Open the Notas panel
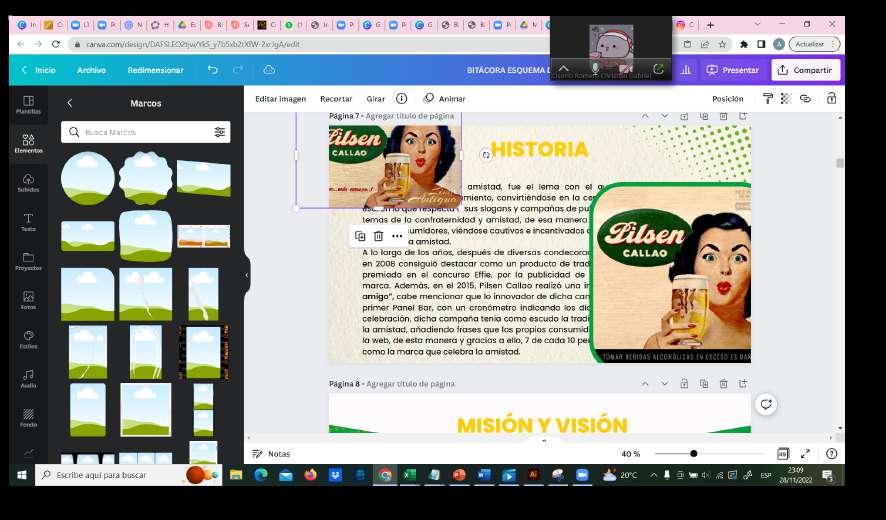The image size is (886, 520). click(x=271, y=453)
